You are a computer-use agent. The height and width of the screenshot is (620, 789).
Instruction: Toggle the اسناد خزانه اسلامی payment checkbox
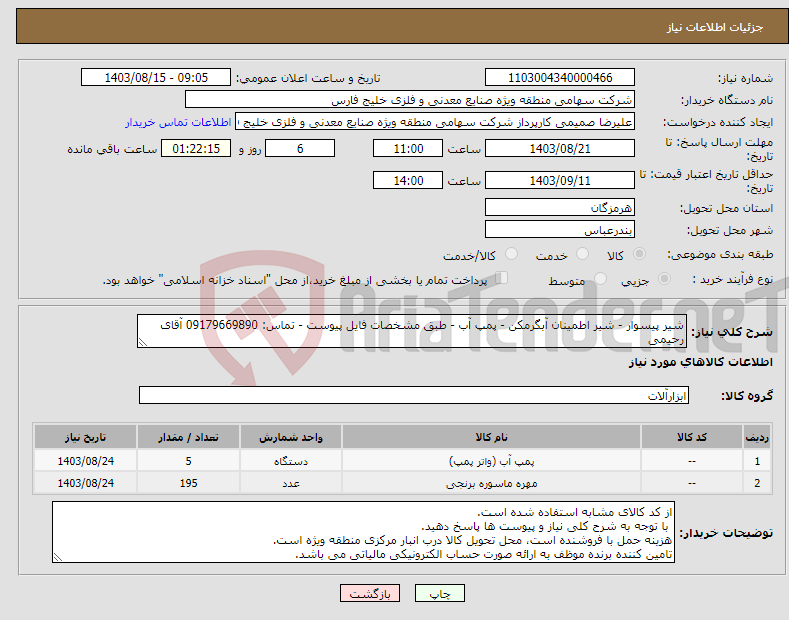[x=502, y=278]
